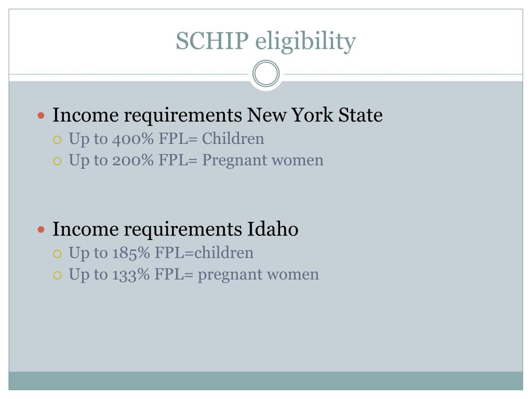The height and width of the screenshot is (399, 532).
Task: Click 'Up to 133% FPL= pregnant women' line
Action: pos(194,275)
